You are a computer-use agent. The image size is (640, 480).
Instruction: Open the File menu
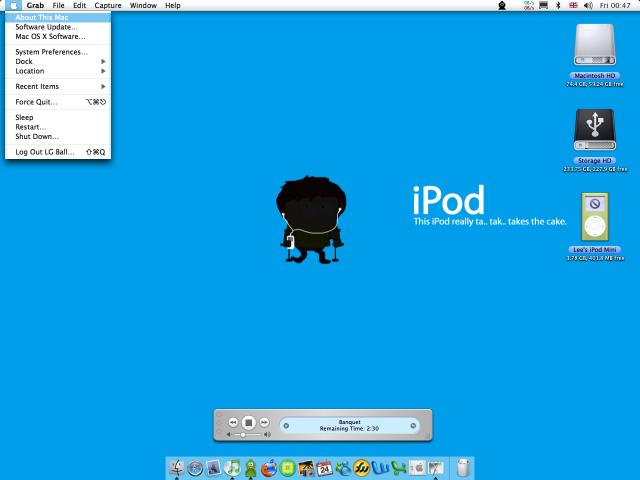coord(58,5)
